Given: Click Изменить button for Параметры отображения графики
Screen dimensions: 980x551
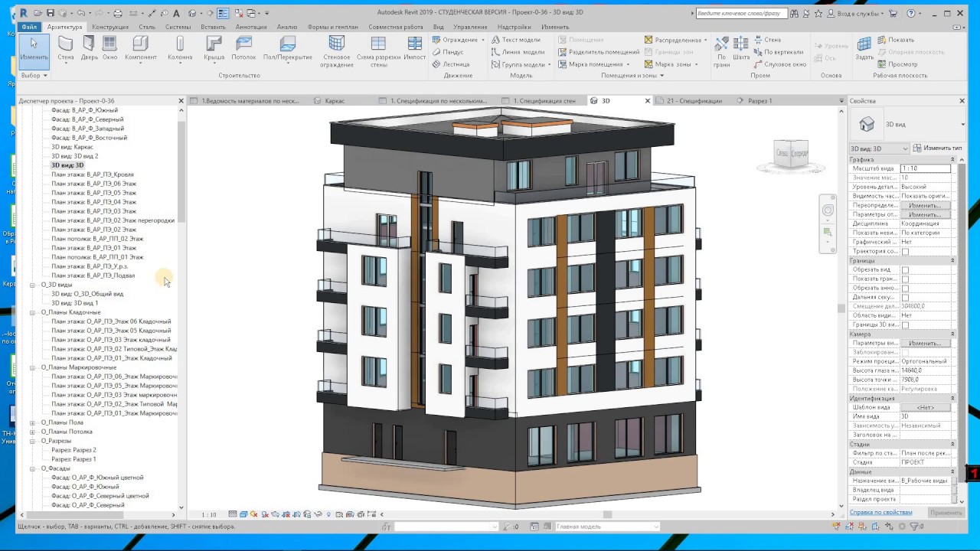Looking at the screenshot, I should 925,214.
